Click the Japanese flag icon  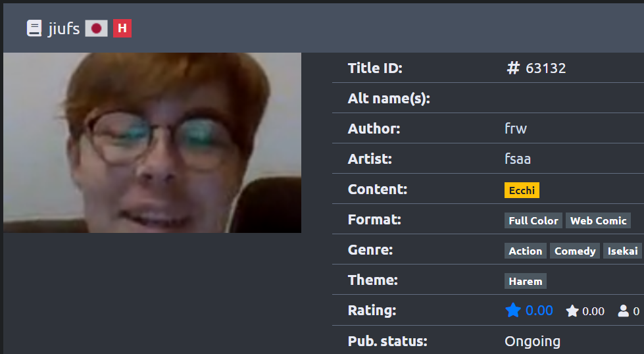coord(97,28)
